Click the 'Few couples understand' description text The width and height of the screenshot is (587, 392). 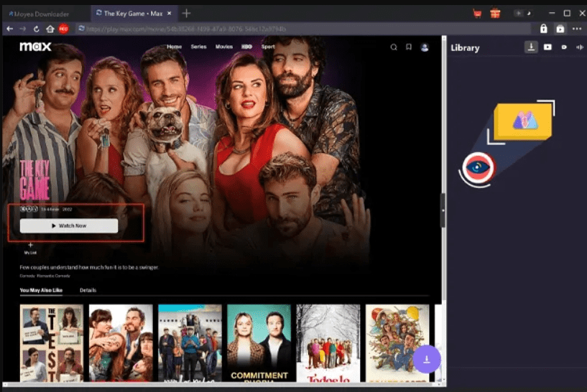point(89,268)
